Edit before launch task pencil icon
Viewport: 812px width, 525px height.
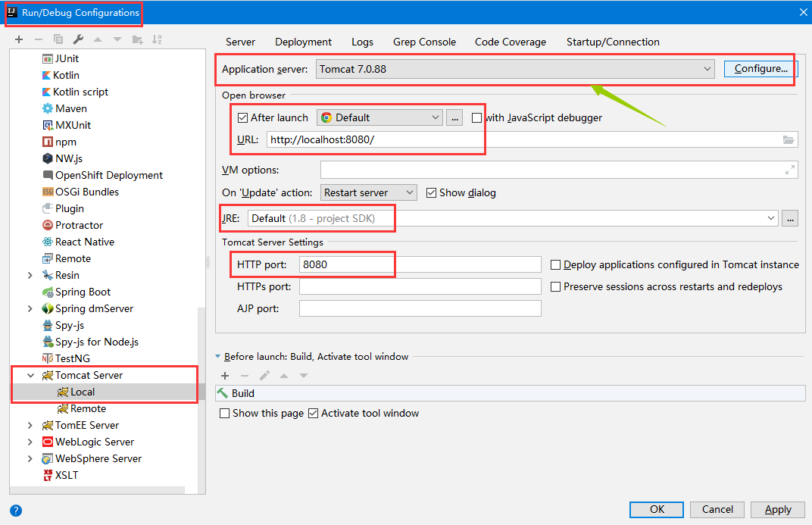point(264,376)
